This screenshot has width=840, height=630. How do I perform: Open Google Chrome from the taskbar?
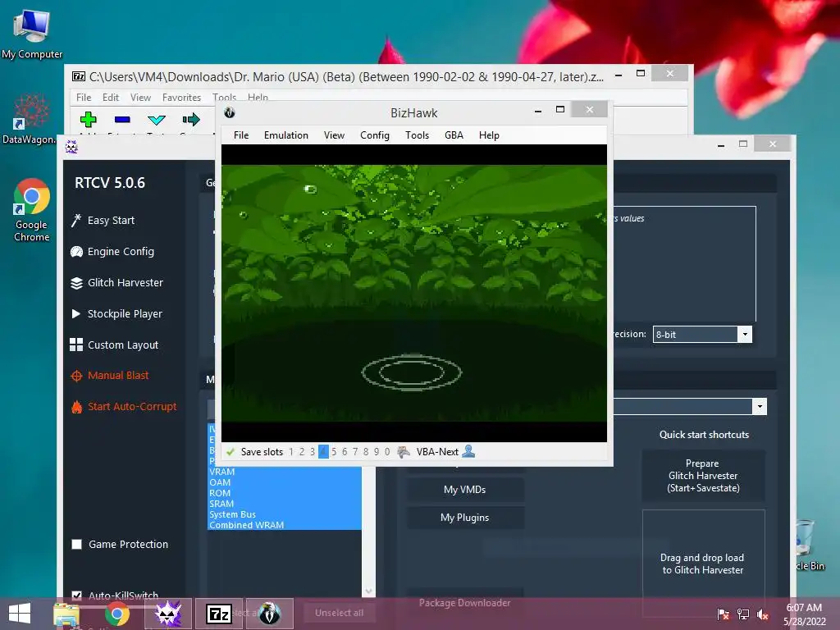116,614
